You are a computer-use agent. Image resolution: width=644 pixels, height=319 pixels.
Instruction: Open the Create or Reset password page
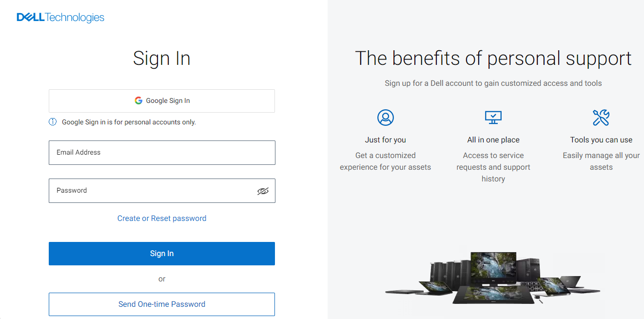[161, 218]
